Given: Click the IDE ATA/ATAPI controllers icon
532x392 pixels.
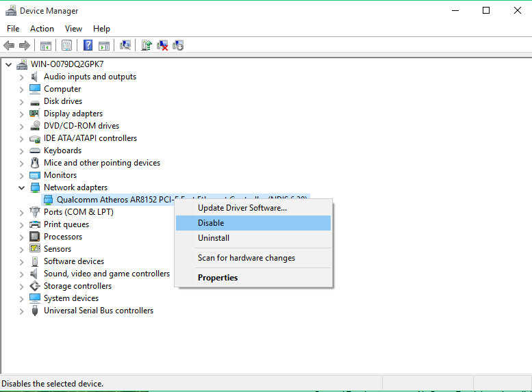Looking at the screenshot, I should (35, 138).
